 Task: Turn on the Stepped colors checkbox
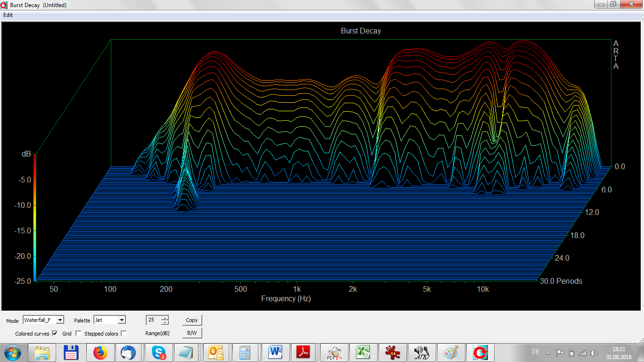click(124, 334)
